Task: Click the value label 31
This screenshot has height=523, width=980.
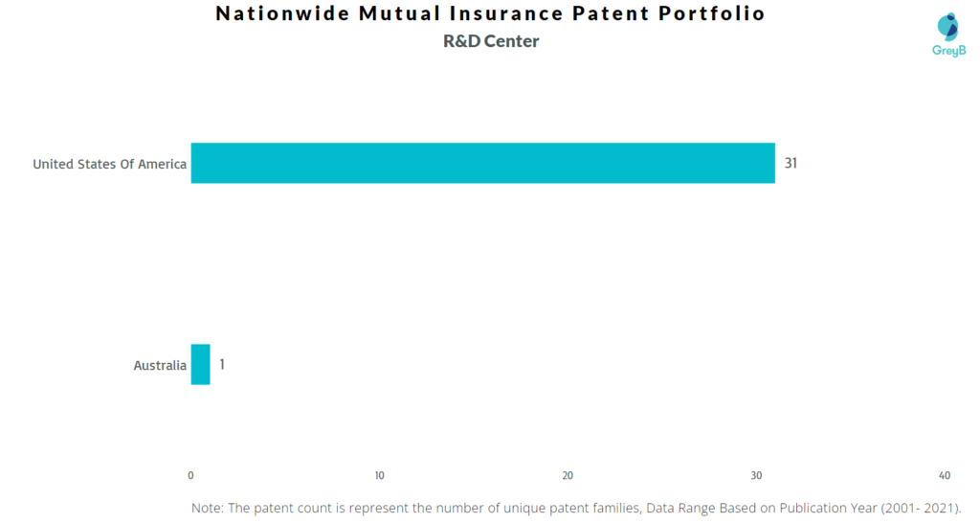Action: click(791, 163)
